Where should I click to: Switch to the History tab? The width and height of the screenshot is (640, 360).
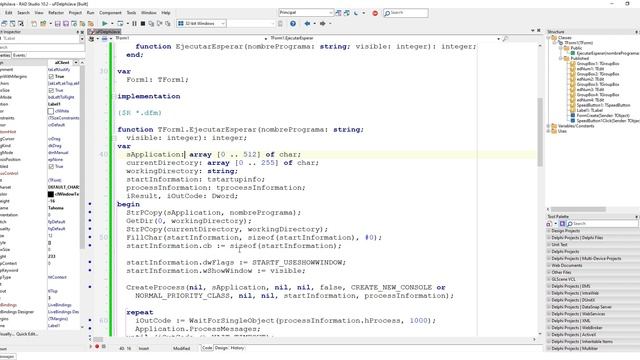[237, 348]
